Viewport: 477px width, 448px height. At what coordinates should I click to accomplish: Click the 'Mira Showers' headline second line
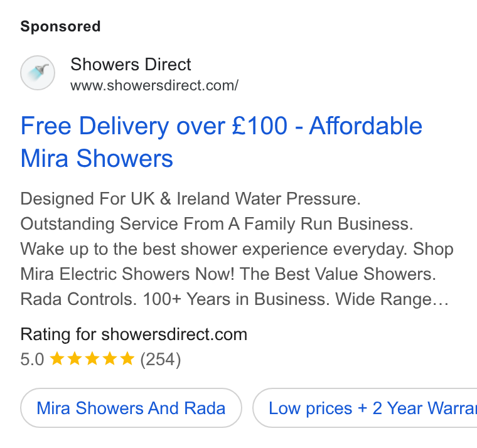pyautogui.click(x=97, y=159)
